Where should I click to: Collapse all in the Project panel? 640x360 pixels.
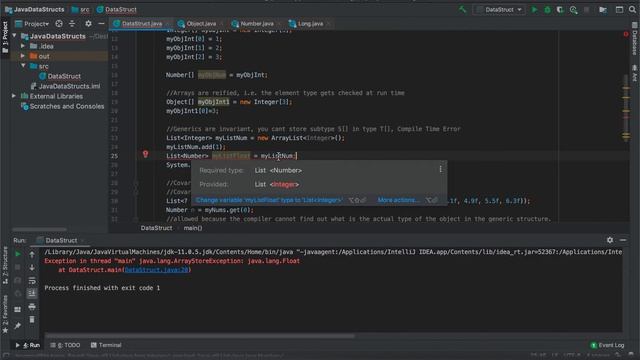pos(72,24)
